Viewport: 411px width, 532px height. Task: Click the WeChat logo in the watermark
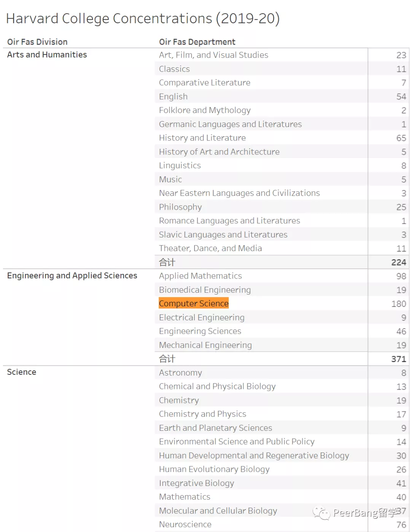click(x=322, y=513)
